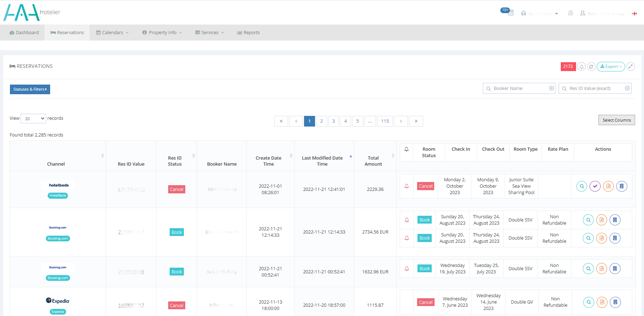
Task: Click the users group icon in top bar
Action: point(570,13)
